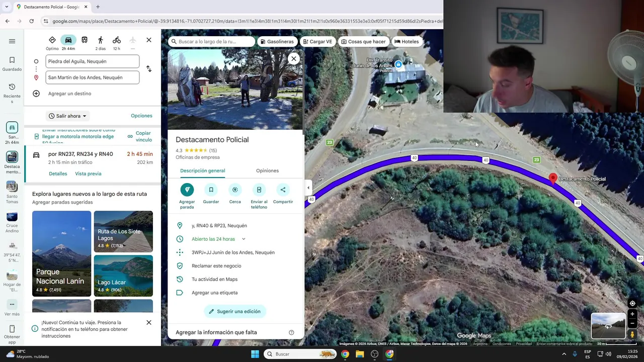Toggle map layers thumbnail
Screen dimensions: 644x362
608,326
